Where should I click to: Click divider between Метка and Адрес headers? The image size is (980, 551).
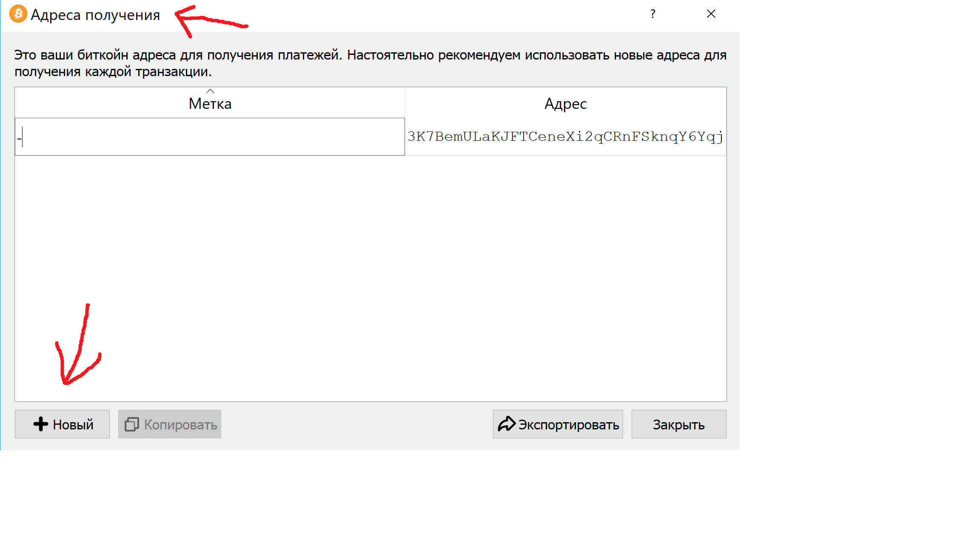click(405, 103)
